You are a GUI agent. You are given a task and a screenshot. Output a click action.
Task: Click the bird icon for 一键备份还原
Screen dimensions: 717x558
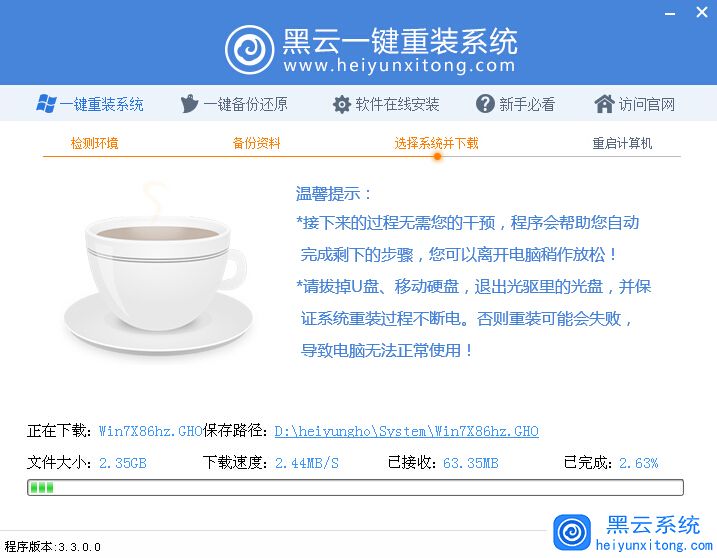[189, 104]
